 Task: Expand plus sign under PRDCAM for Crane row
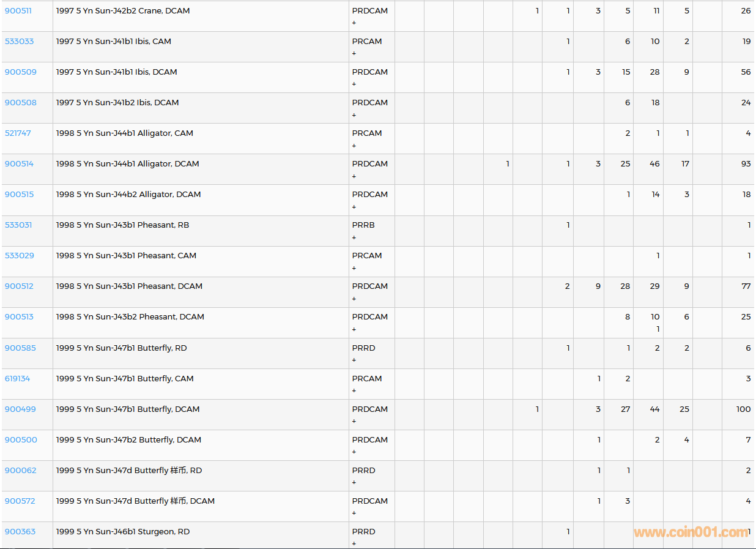(x=354, y=23)
